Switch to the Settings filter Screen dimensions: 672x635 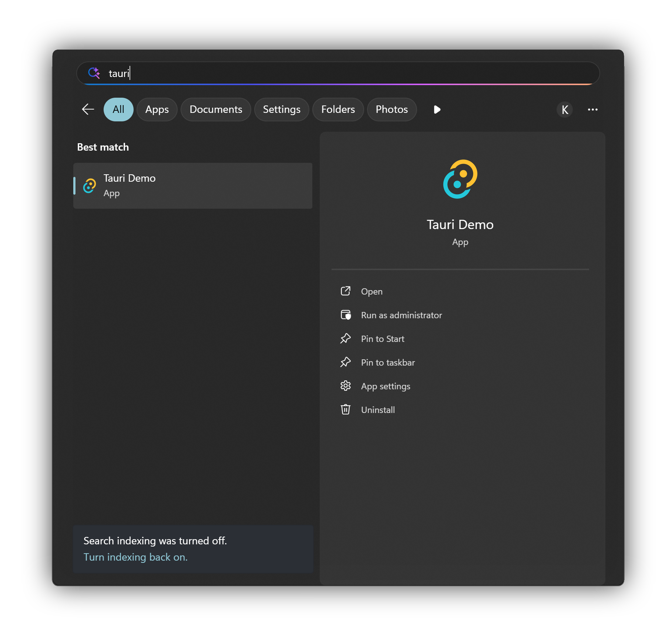(x=282, y=110)
